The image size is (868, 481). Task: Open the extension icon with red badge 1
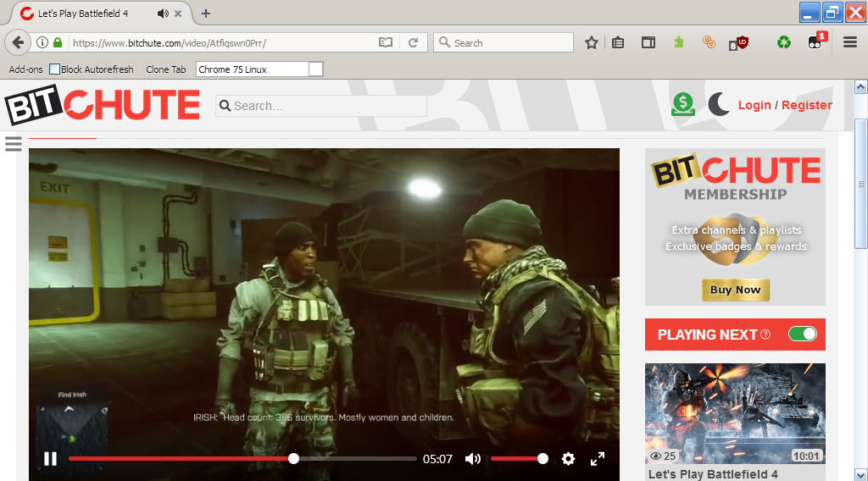pos(816,41)
